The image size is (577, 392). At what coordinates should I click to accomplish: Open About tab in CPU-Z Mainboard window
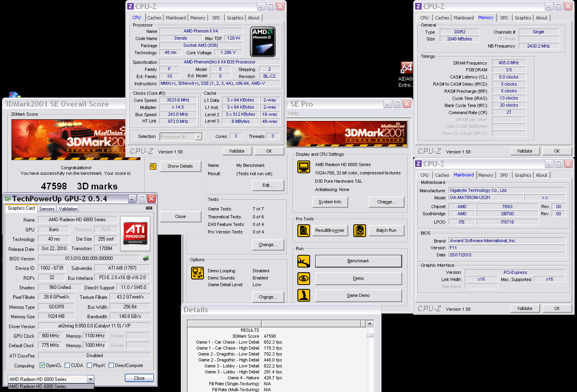click(x=542, y=175)
